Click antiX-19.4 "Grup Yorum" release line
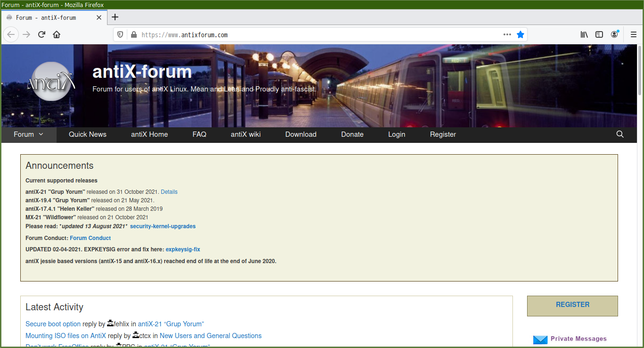644x348 pixels. point(90,200)
